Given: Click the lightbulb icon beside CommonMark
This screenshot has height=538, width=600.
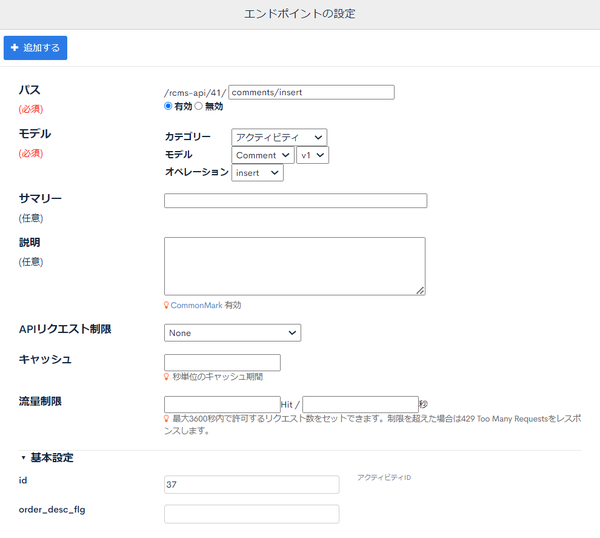Looking at the screenshot, I should [166, 305].
